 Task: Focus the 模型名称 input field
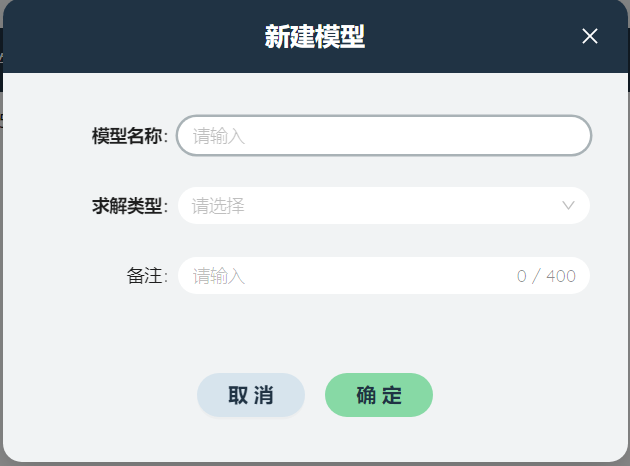coord(384,135)
